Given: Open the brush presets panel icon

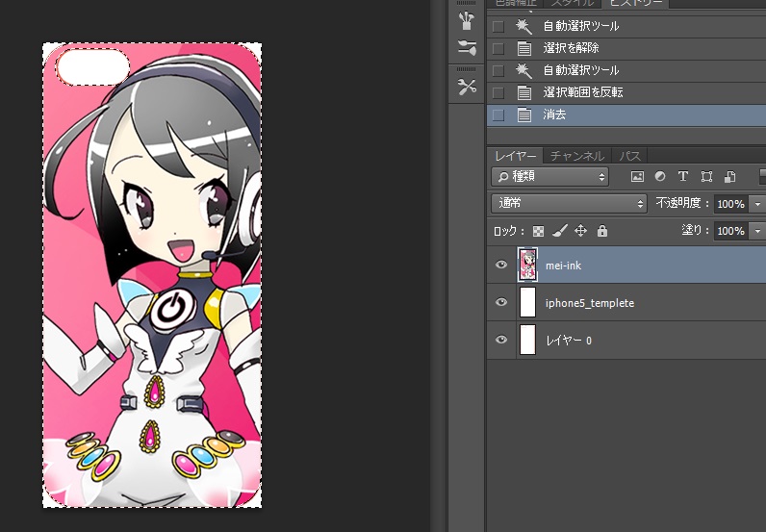Looking at the screenshot, I should [x=467, y=21].
